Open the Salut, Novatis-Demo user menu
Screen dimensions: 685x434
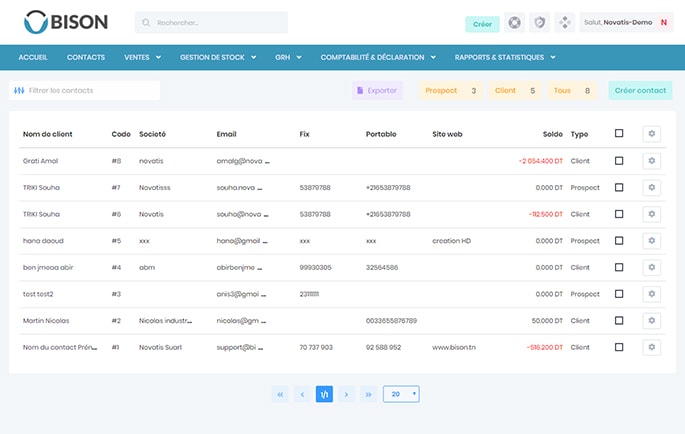[626, 22]
